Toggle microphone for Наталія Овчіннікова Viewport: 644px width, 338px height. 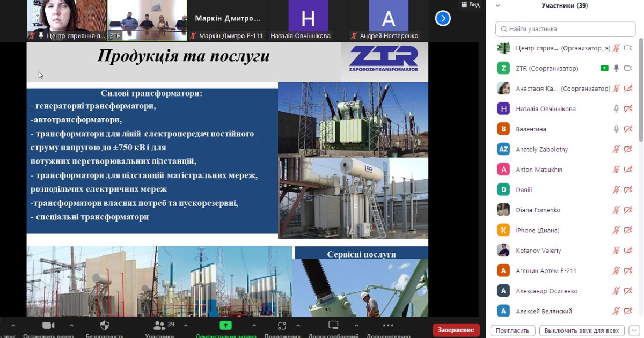(x=616, y=109)
